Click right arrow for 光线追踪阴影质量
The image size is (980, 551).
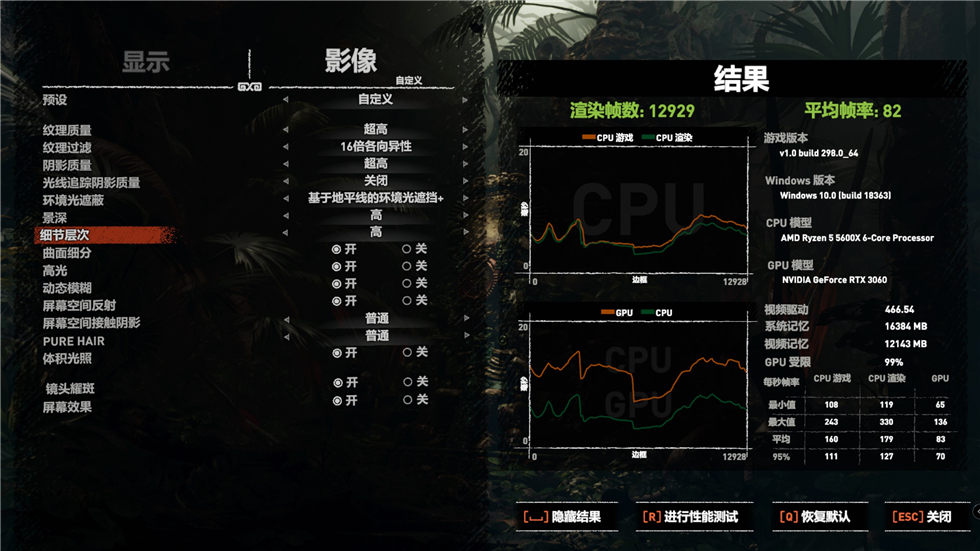[465, 181]
